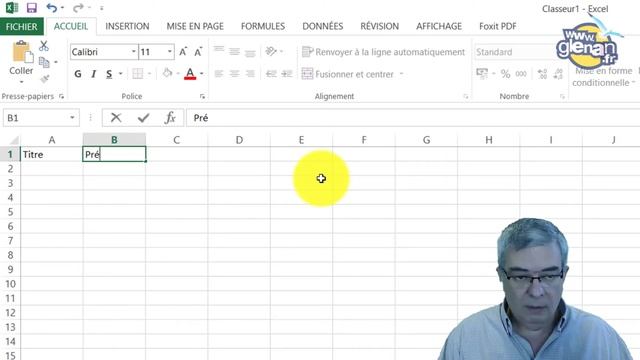Undo the last action

51,8
